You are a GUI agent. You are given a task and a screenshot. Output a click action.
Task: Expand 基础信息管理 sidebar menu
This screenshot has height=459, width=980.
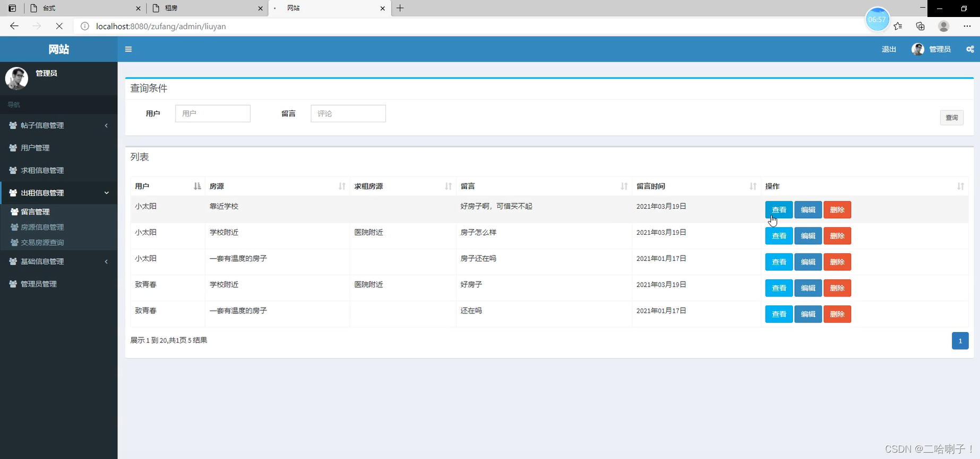(x=58, y=261)
